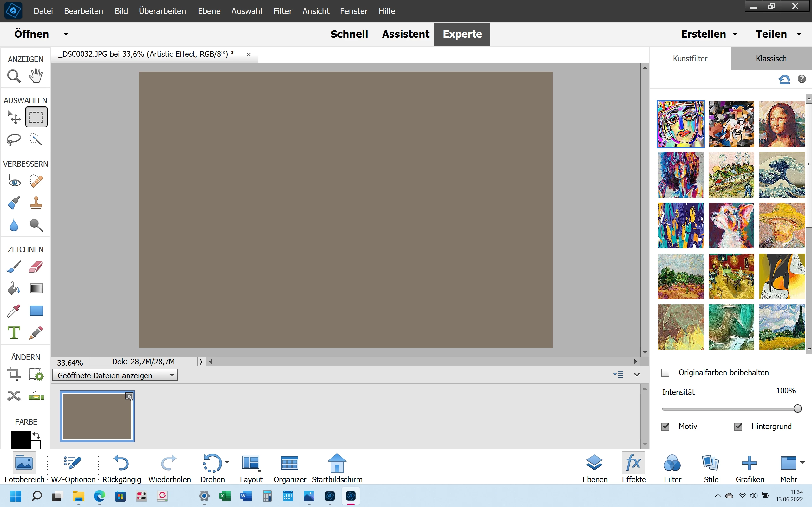Switch to the Klassisch tab

[771, 58]
